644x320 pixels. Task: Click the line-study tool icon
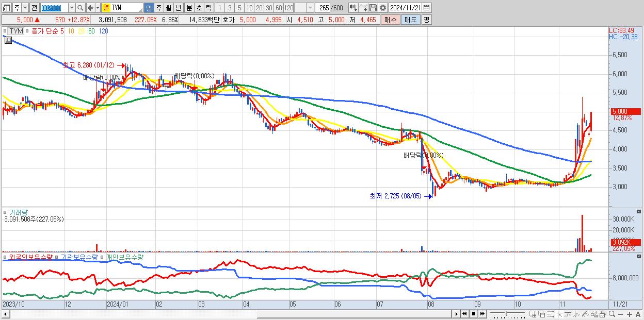[x=568, y=314]
